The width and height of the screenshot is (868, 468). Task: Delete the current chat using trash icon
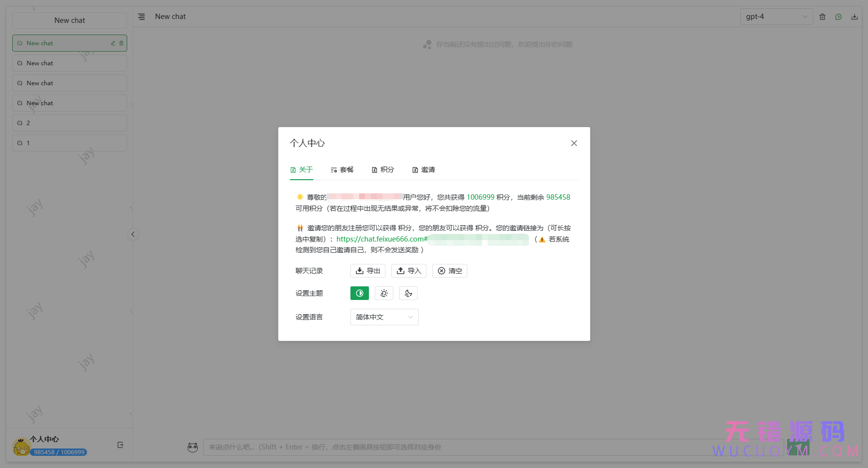point(822,16)
